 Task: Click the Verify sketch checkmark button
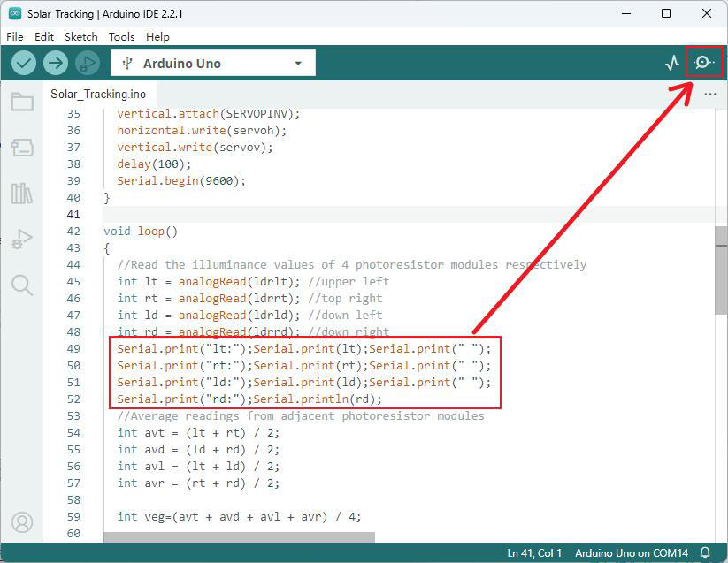point(24,63)
